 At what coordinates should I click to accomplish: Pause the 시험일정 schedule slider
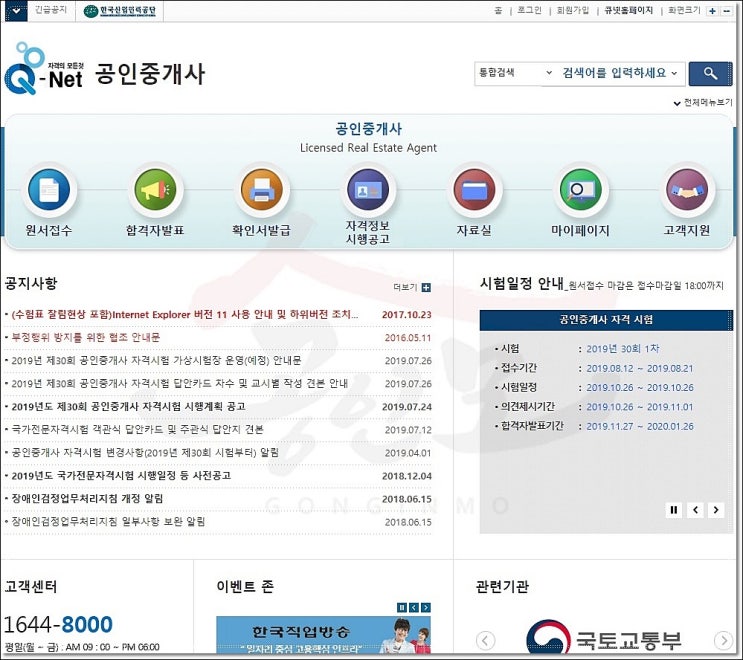[673, 510]
